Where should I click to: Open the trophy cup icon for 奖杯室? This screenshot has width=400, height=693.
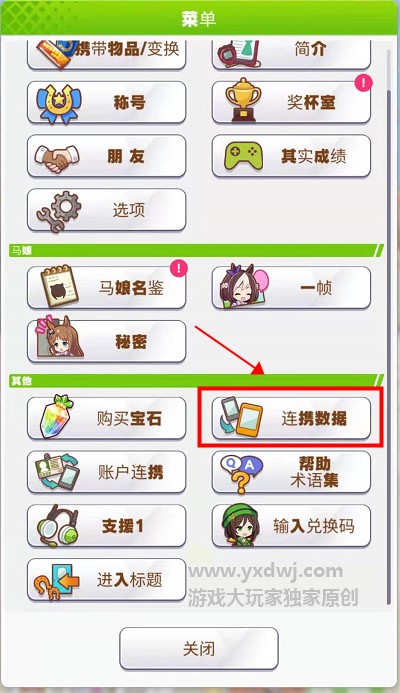(243, 100)
